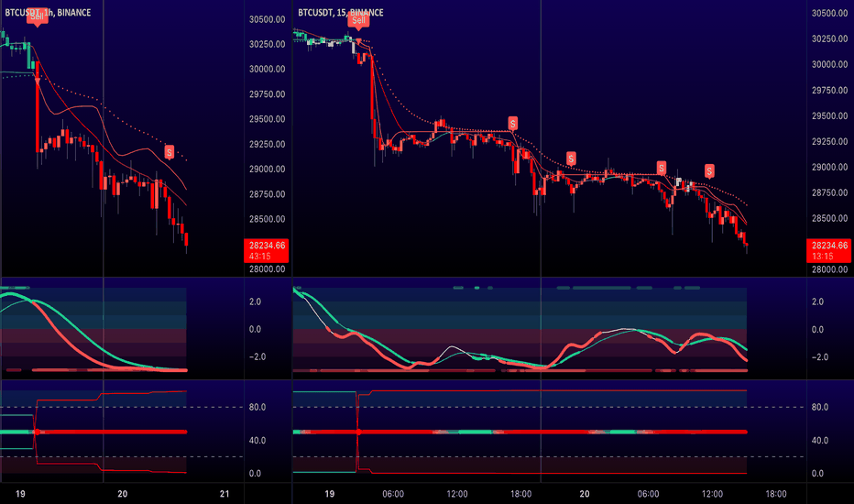Click 30250.00 on the 1h chart price axis
The image size is (854, 504).
point(267,44)
